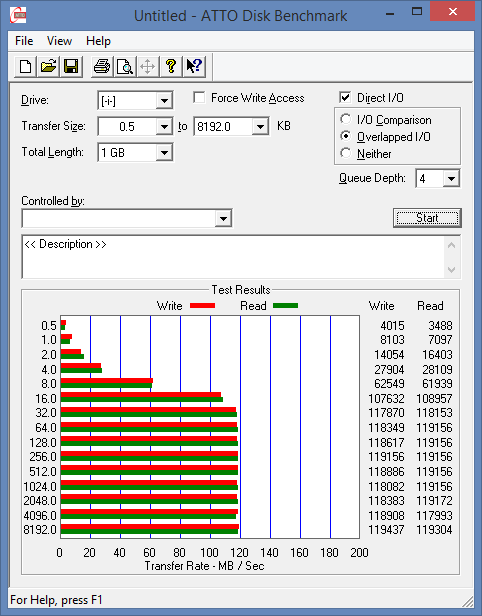The image size is (482, 616).
Task: Click the move crosshair toolbar icon
Action: (x=148, y=66)
